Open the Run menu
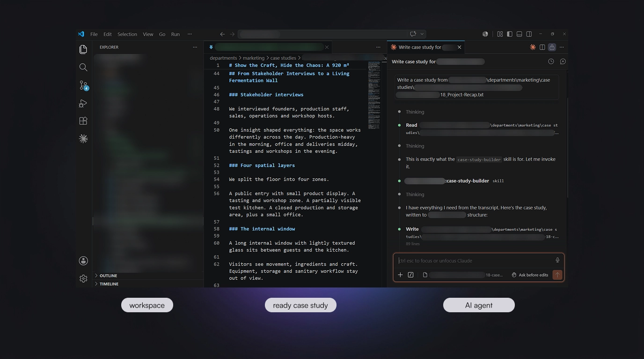Viewport: 644px width, 359px height. 176,34
